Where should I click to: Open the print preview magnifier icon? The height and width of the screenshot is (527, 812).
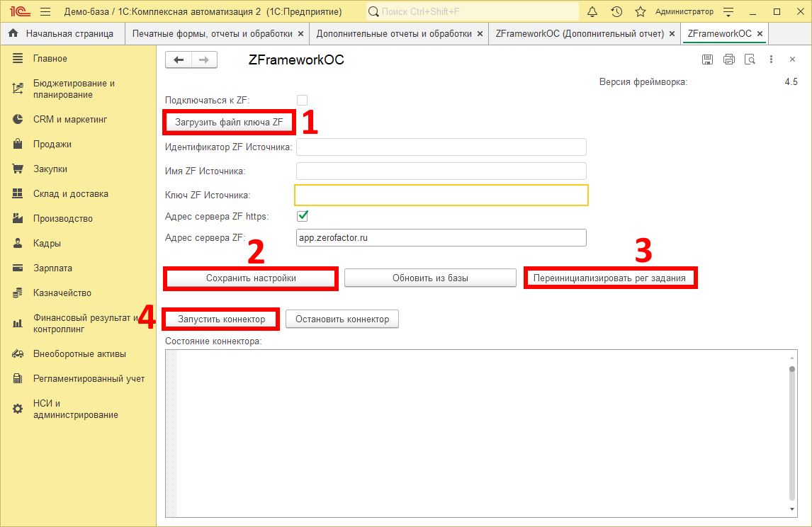click(750, 60)
